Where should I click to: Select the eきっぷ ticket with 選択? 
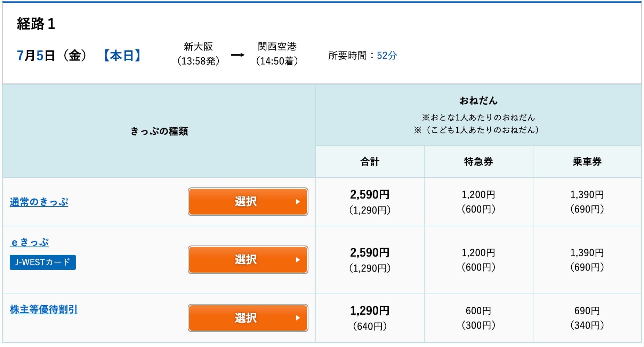click(248, 260)
